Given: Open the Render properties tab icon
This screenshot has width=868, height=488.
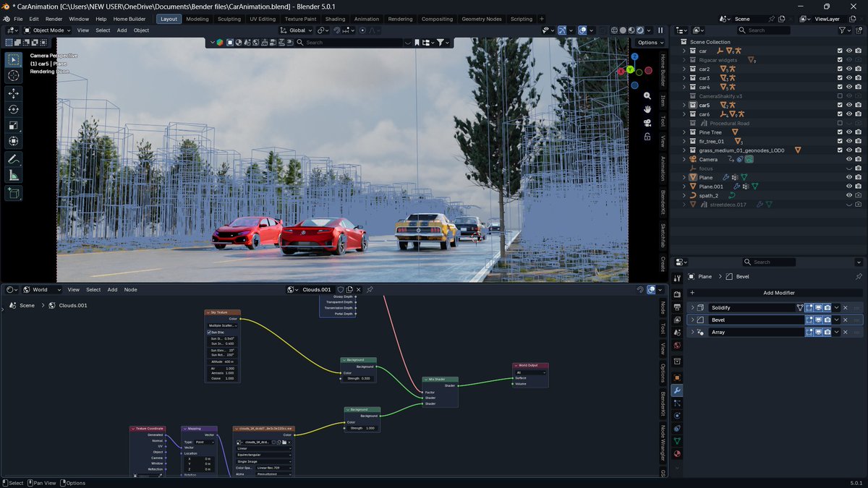Looking at the screenshot, I should (x=677, y=294).
